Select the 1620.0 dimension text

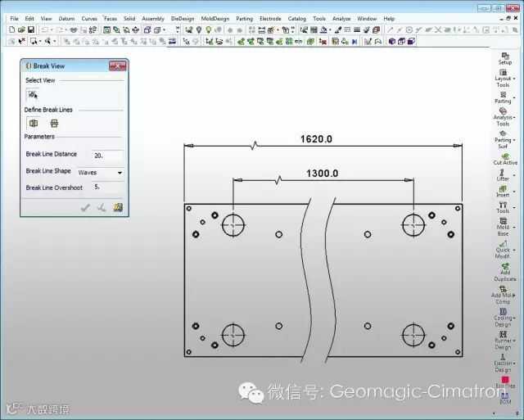[x=316, y=139]
